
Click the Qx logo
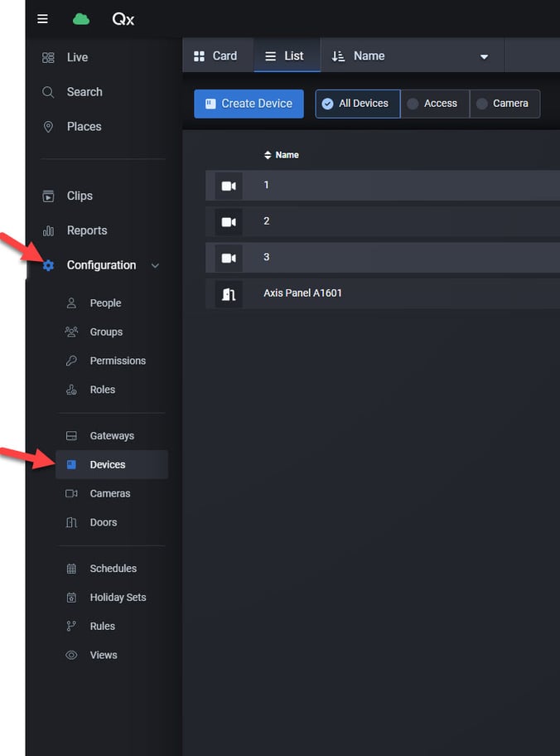point(123,19)
